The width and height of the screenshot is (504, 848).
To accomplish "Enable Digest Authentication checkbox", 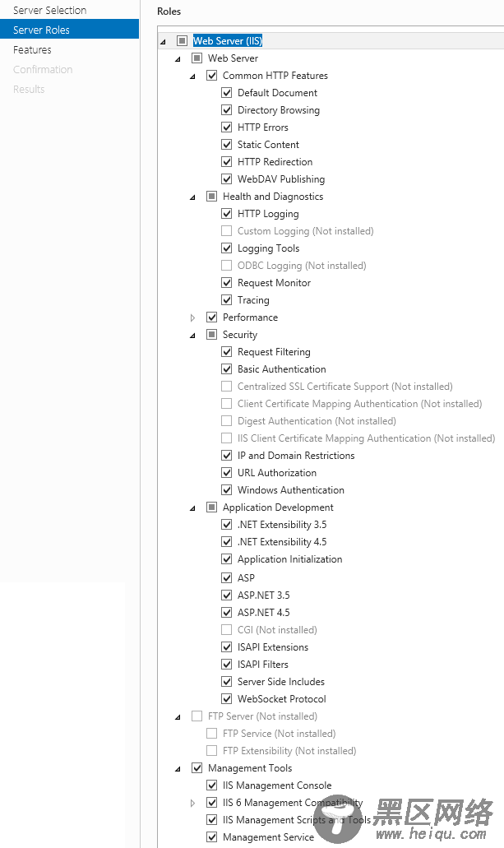I will [x=227, y=421].
